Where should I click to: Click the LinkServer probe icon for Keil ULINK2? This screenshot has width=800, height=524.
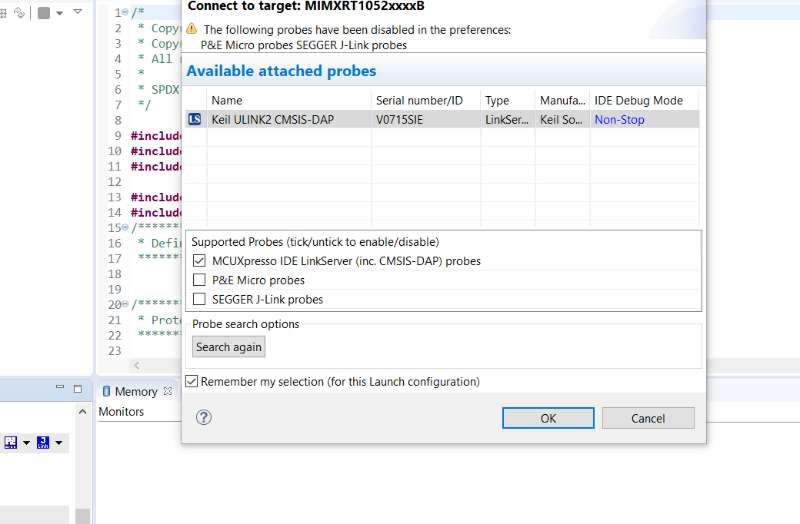click(195, 120)
